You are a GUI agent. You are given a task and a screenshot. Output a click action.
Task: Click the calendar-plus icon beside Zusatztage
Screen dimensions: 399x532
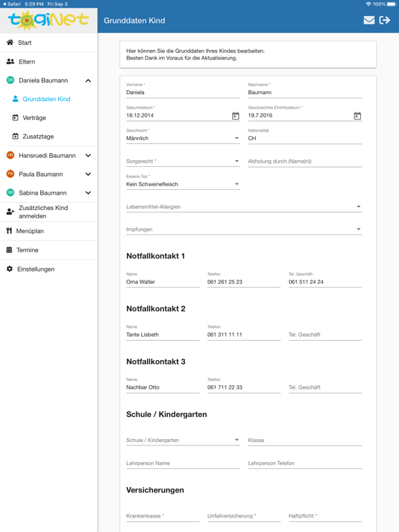pos(15,136)
